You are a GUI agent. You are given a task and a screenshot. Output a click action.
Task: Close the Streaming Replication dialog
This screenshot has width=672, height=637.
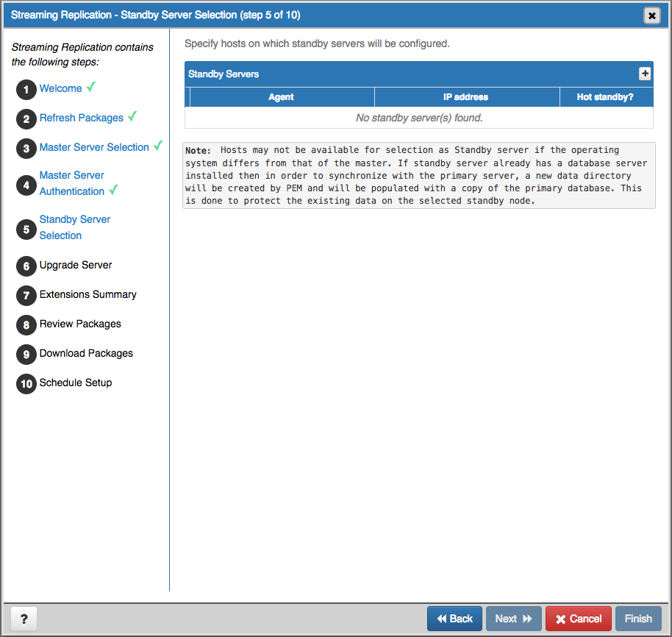point(652,16)
